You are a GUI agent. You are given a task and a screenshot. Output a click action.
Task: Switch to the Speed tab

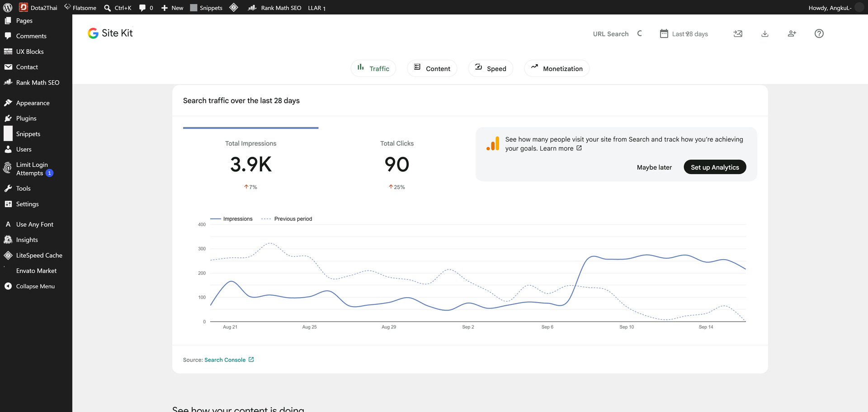click(491, 68)
